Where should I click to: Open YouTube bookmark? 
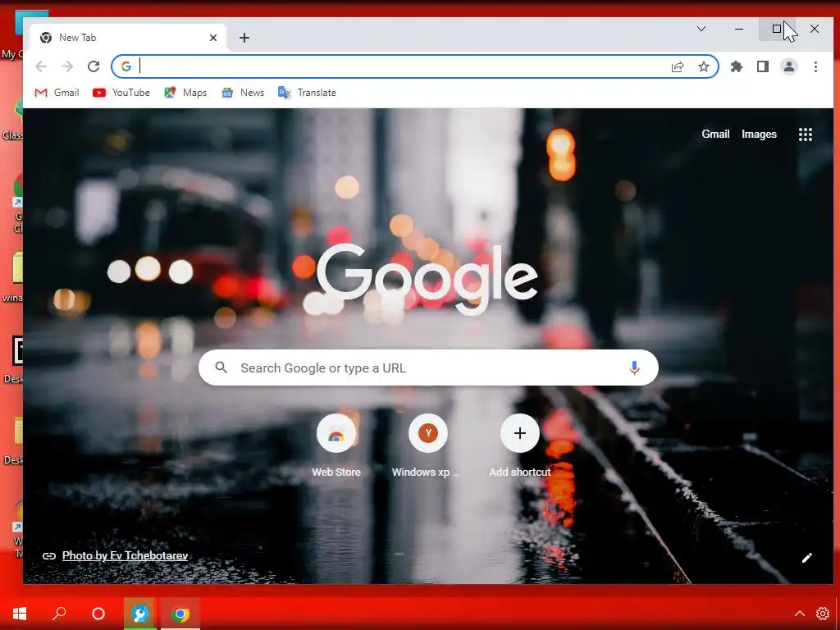tap(121, 93)
